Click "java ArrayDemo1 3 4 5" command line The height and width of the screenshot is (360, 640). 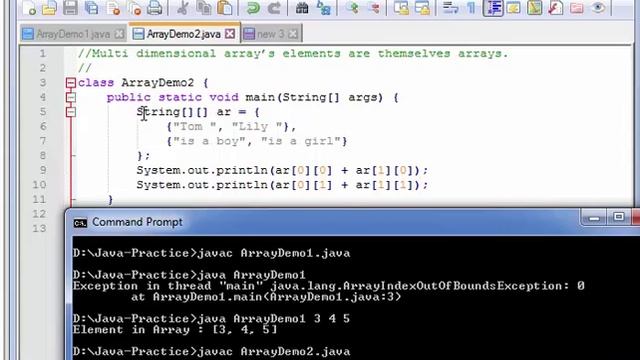coord(273,318)
